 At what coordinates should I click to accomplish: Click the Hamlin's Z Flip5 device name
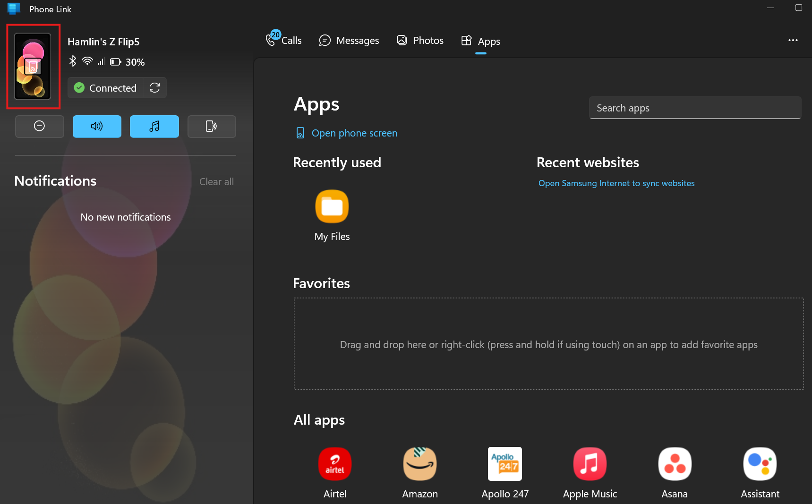(x=103, y=42)
